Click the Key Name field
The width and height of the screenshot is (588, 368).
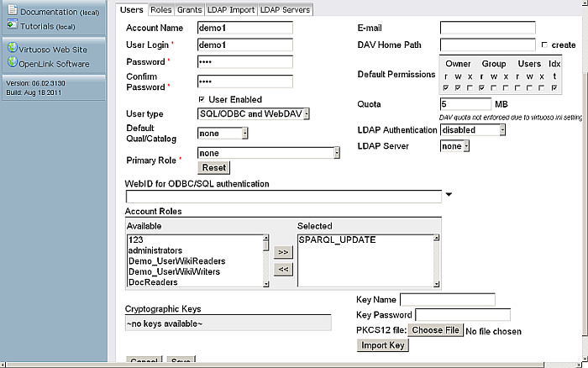point(448,300)
